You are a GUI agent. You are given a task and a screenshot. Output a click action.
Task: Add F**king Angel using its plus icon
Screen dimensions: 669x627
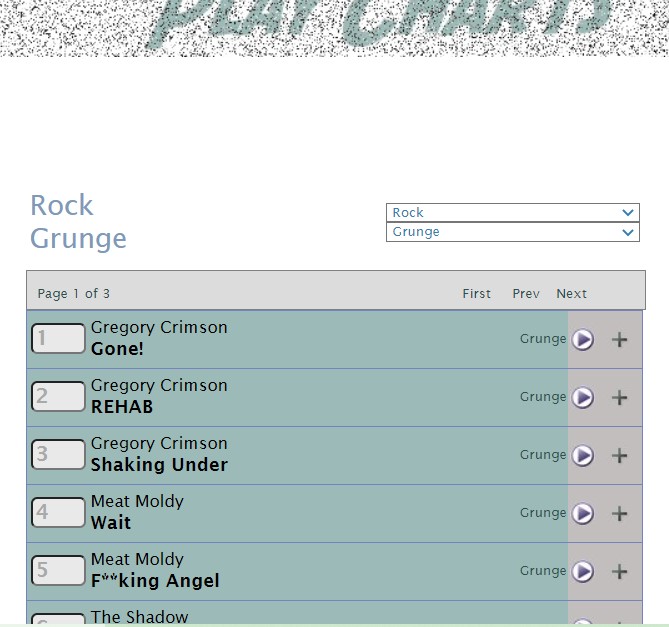pyautogui.click(x=620, y=572)
